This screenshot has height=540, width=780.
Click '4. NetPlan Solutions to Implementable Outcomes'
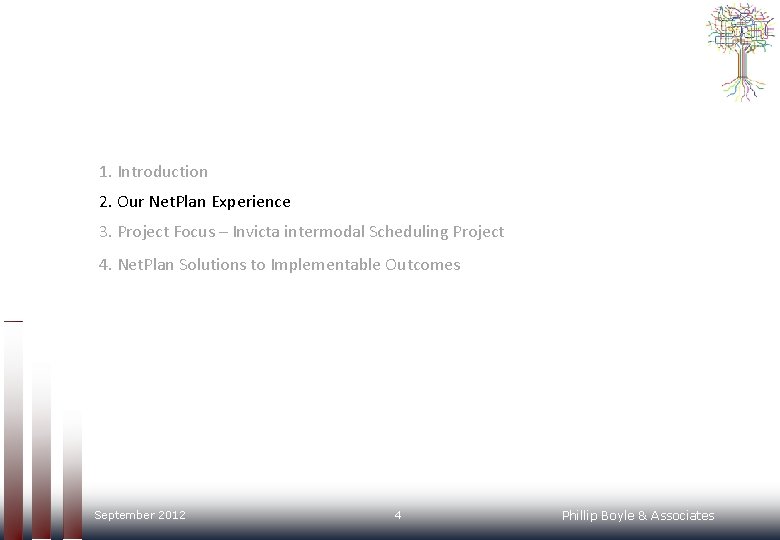pos(280,265)
